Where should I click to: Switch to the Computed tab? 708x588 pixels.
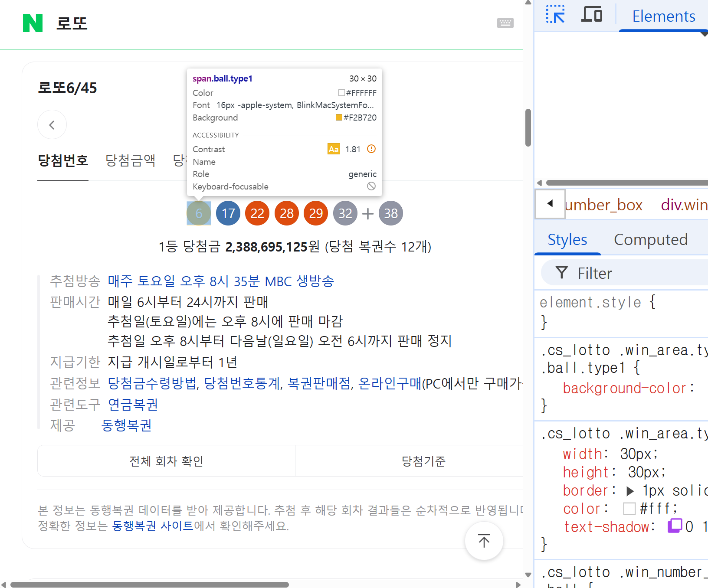click(650, 240)
